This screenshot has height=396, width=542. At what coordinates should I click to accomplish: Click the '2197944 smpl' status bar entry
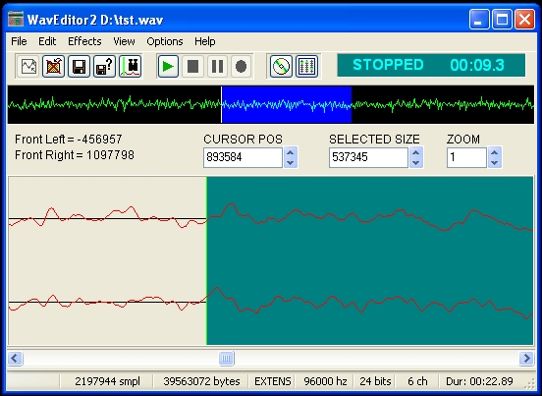(x=108, y=381)
